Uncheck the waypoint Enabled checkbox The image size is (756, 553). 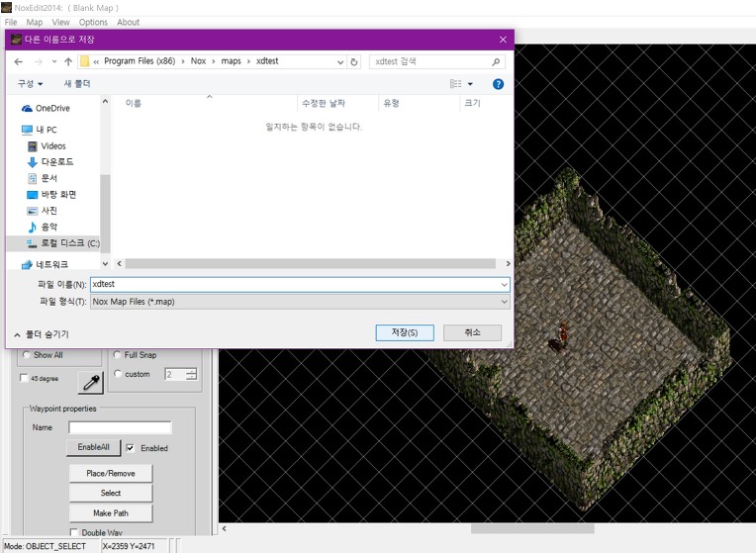[130, 448]
